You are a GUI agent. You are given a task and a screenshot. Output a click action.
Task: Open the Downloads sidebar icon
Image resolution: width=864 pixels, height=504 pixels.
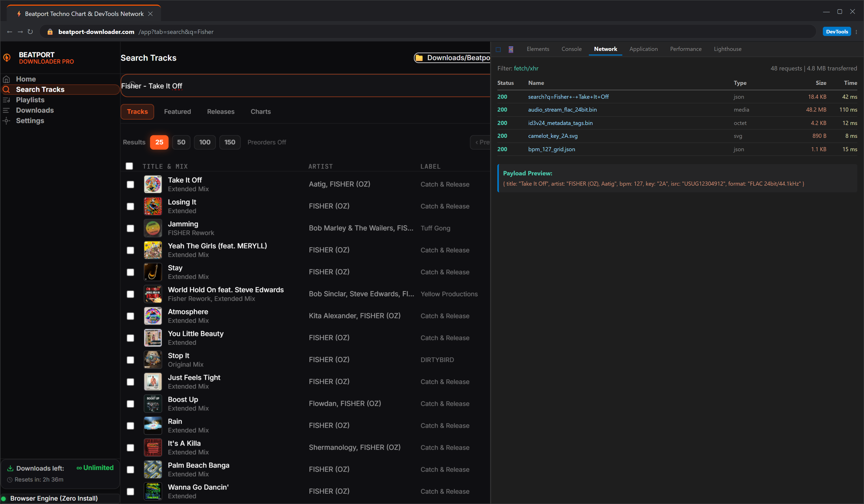point(6,110)
